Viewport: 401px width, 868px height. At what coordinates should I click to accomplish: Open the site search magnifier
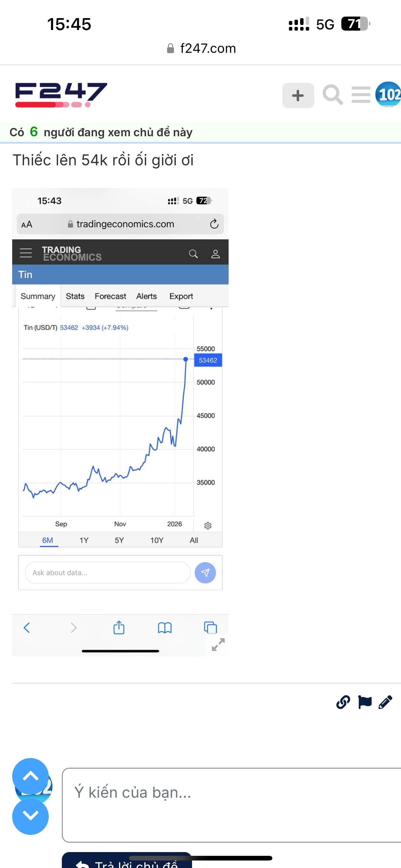tap(332, 95)
